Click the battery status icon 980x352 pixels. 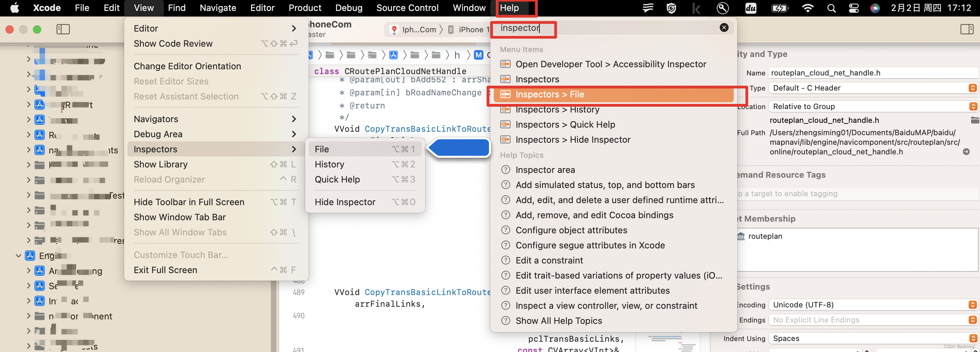[x=780, y=8]
